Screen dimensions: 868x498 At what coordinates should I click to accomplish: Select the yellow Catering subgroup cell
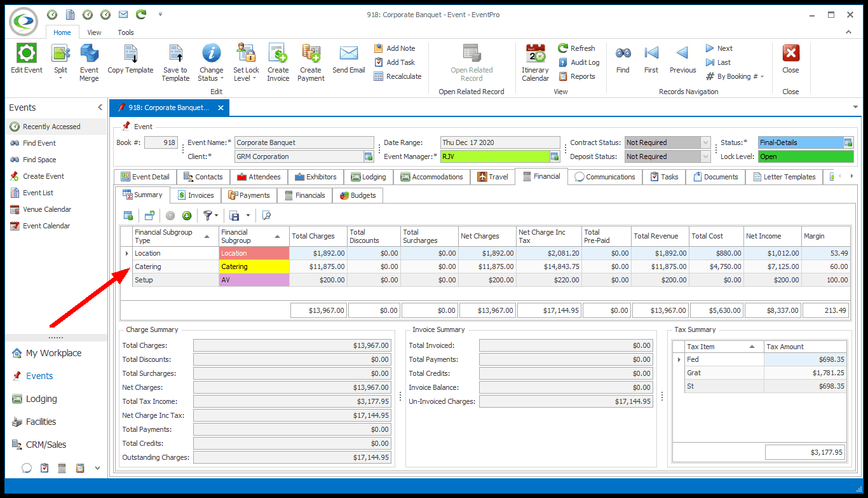[x=254, y=266]
